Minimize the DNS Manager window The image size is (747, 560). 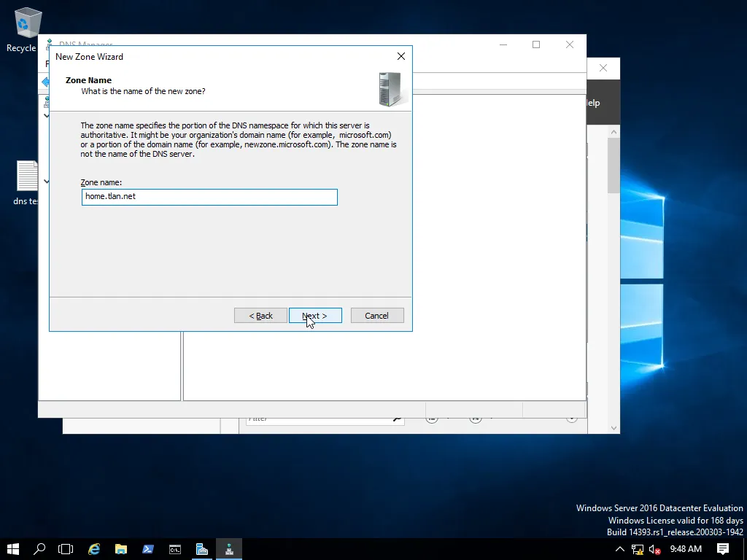(503, 44)
